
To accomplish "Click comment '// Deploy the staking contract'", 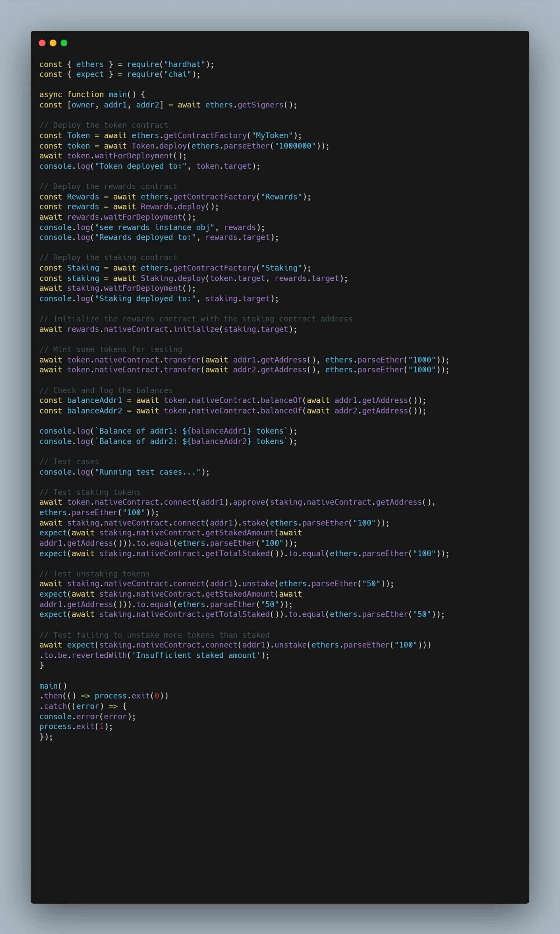I will [x=108, y=257].
